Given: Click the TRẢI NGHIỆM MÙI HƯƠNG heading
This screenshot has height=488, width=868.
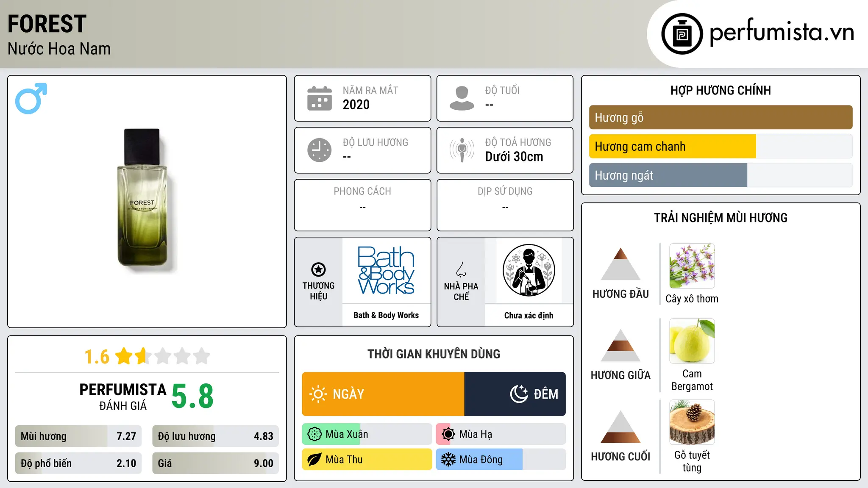Looking at the screenshot, I should click(x=721, y=218).
